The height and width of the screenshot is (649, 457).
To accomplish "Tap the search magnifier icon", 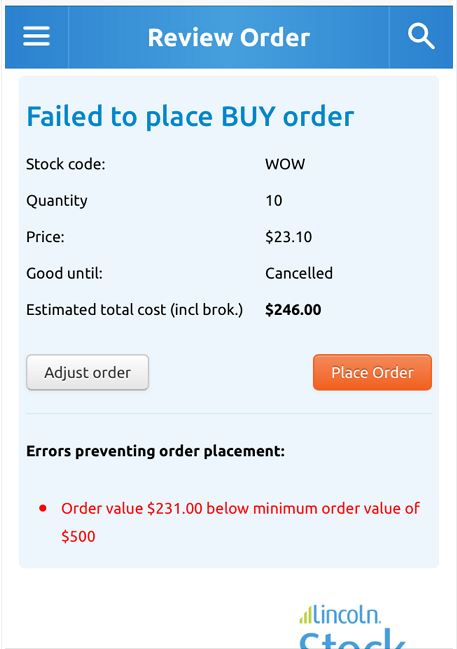I will coord(421,36).
